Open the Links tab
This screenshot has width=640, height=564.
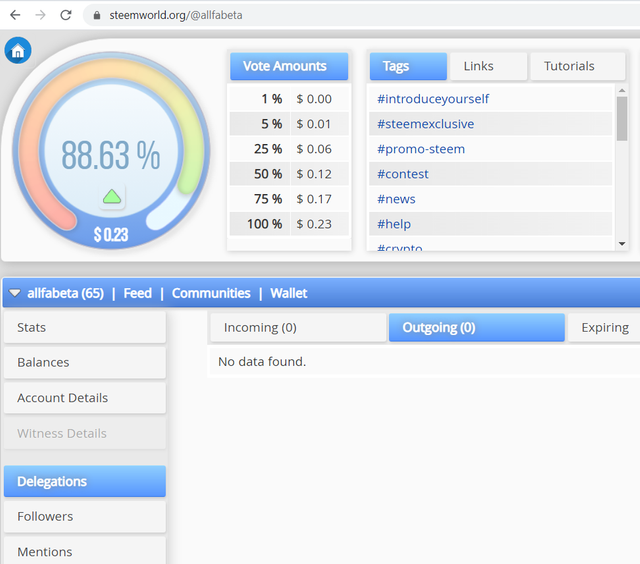(488, 66)
